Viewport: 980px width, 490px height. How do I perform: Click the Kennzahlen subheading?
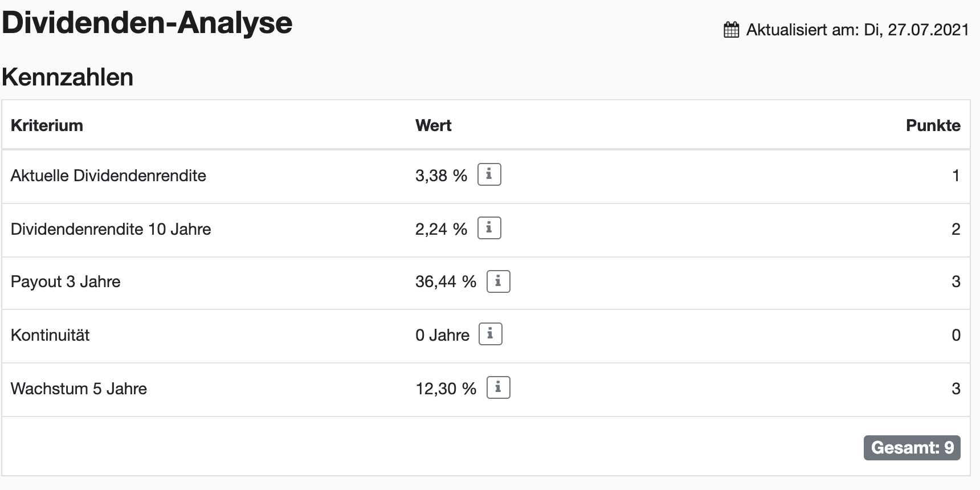pyautogui.click(x=67, y=77)
